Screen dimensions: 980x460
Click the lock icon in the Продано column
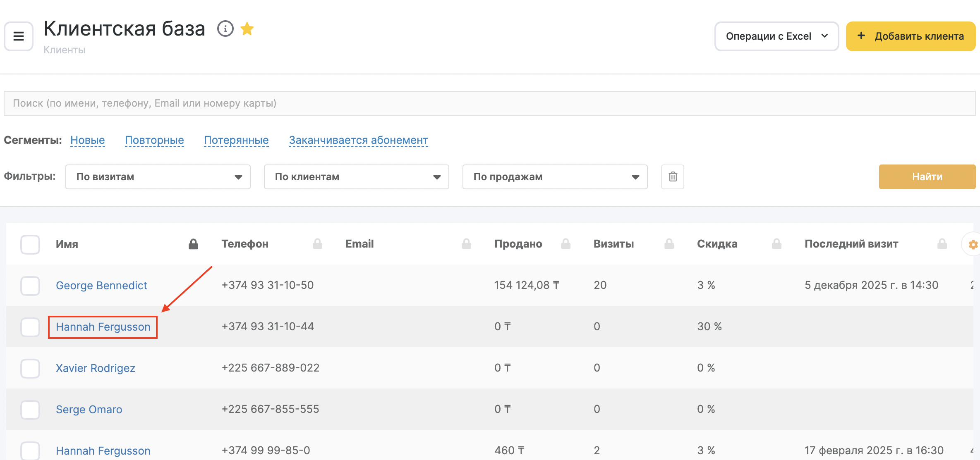(565, 244)
